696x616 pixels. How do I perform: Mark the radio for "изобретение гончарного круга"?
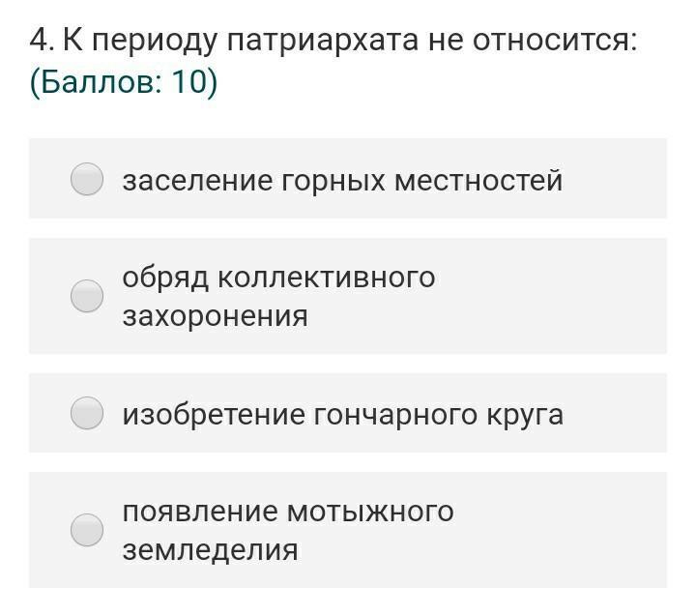pos(87,413)
